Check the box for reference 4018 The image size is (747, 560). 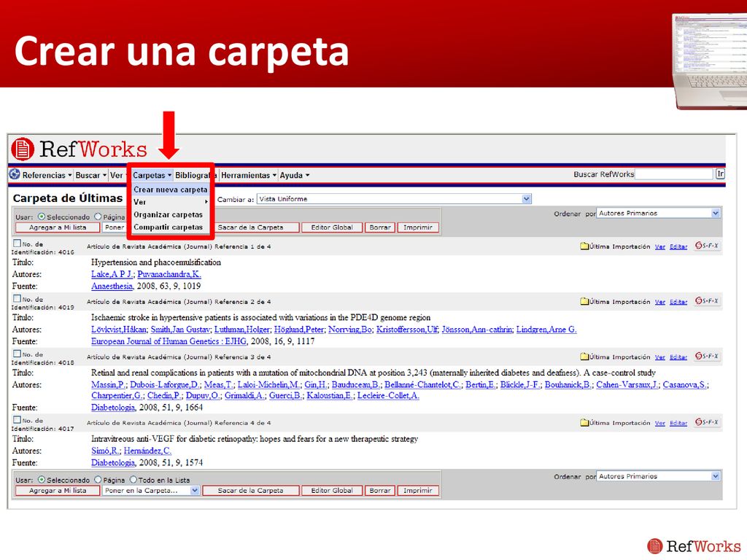point(18,354)
